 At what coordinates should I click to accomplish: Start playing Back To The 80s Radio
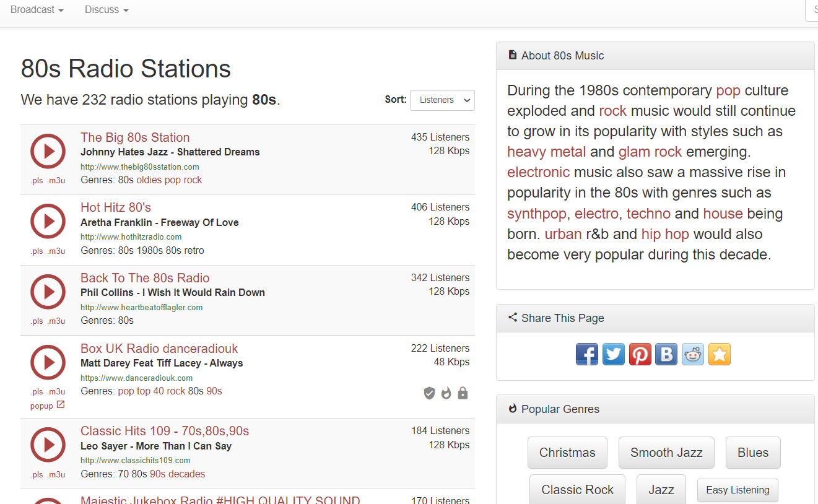pyautogui.click(x=48, y=292)
